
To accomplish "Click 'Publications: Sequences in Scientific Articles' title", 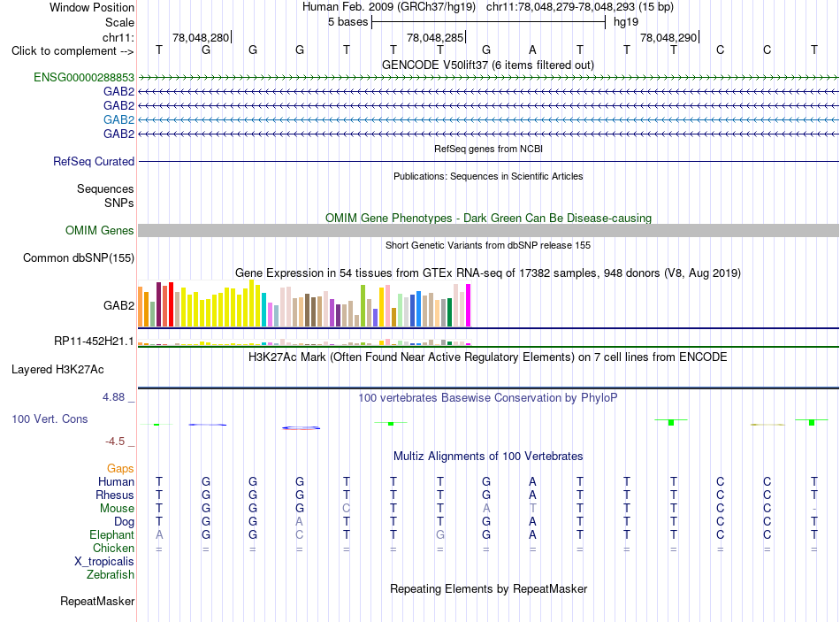I will pos(488,176).
